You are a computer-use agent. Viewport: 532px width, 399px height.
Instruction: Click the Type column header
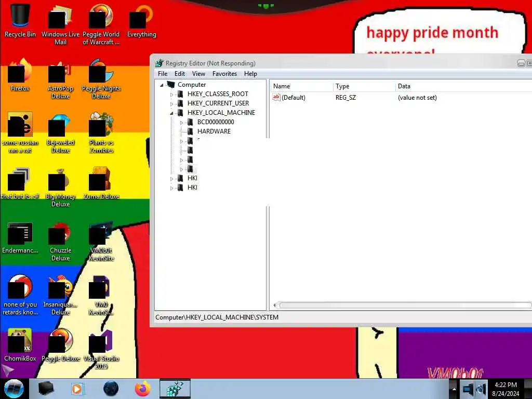pyautogui.click(x=364, y=86)
